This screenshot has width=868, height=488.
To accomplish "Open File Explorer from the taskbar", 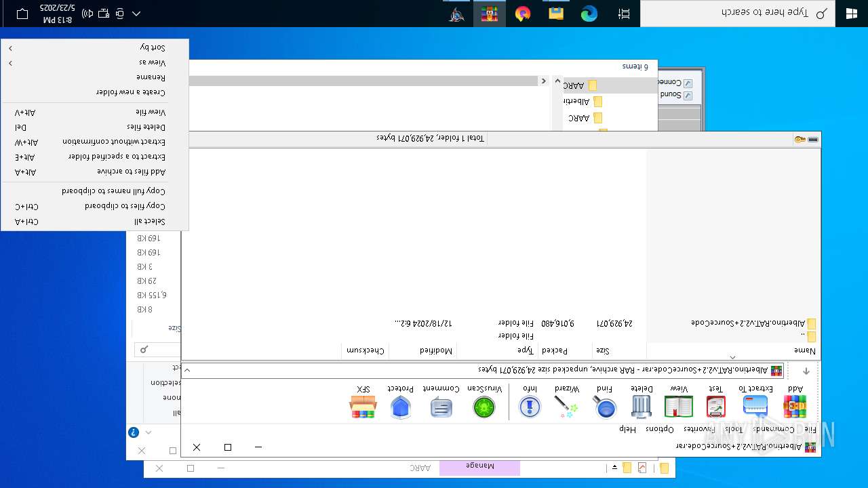I will click(x=556, y=14).
